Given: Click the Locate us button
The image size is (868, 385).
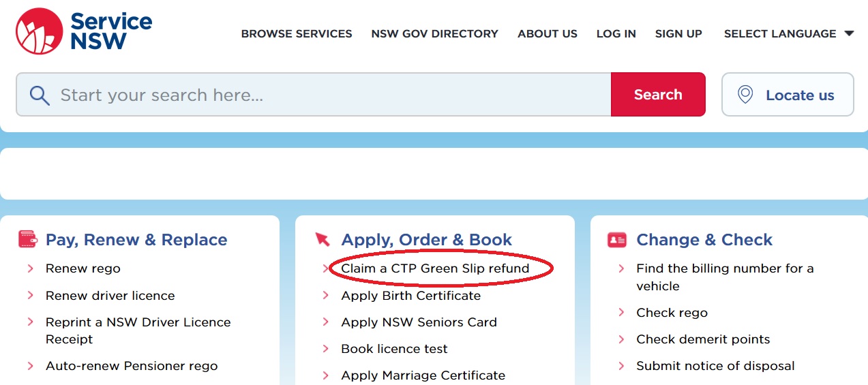Looking at the screenshot, I should click(x=788, y=95).
